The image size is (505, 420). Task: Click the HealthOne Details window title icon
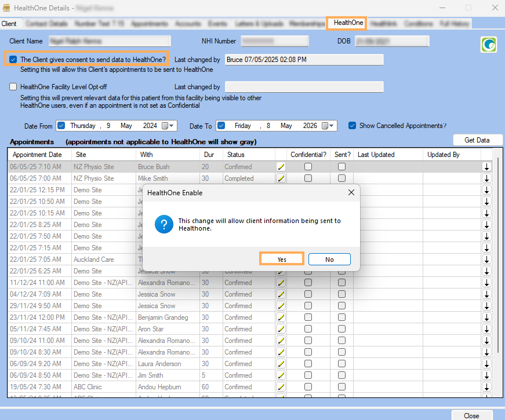(6, 8)
